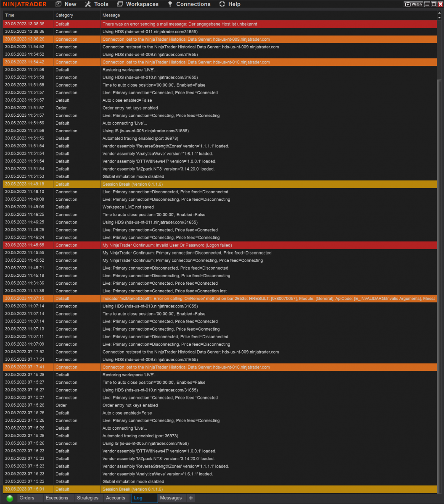Open the Strategies tab
The width and height of the screenshot is (444, 504).
click(87, 498)
